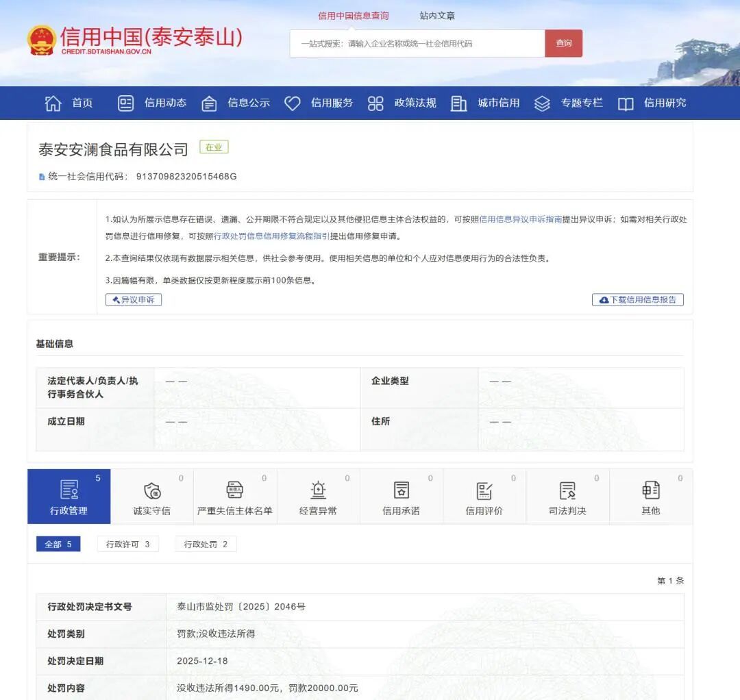740x700 pixels.
Task: Open the 严重失信主体名单 tab
Action: (235, 497)
